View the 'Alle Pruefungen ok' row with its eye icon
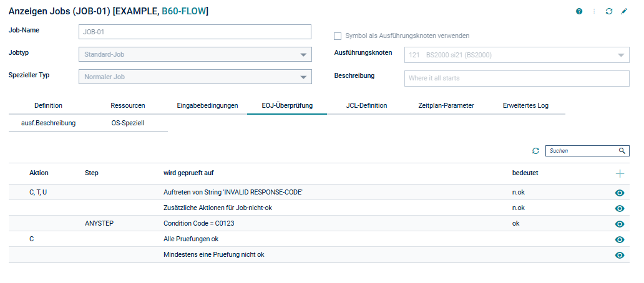644x283 pixels. coord(620,239)
